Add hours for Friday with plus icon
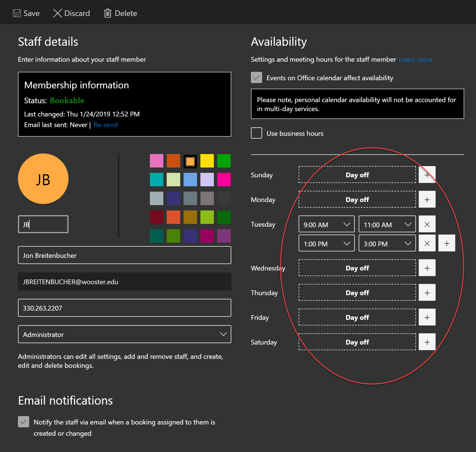 [427, 317]
